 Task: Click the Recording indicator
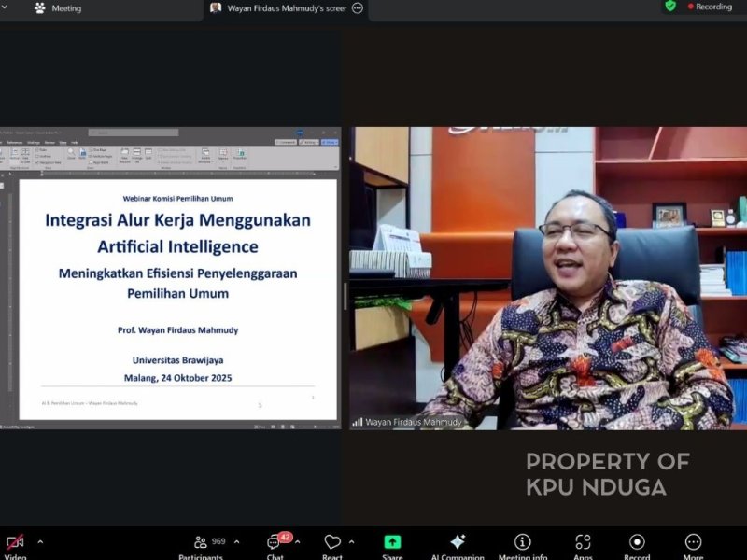click(x=710, y=7)
